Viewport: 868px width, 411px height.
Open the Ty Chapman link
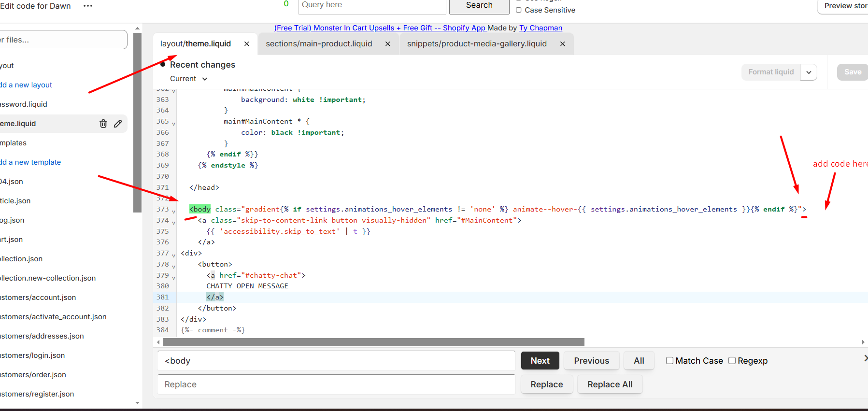pos(541,28)
